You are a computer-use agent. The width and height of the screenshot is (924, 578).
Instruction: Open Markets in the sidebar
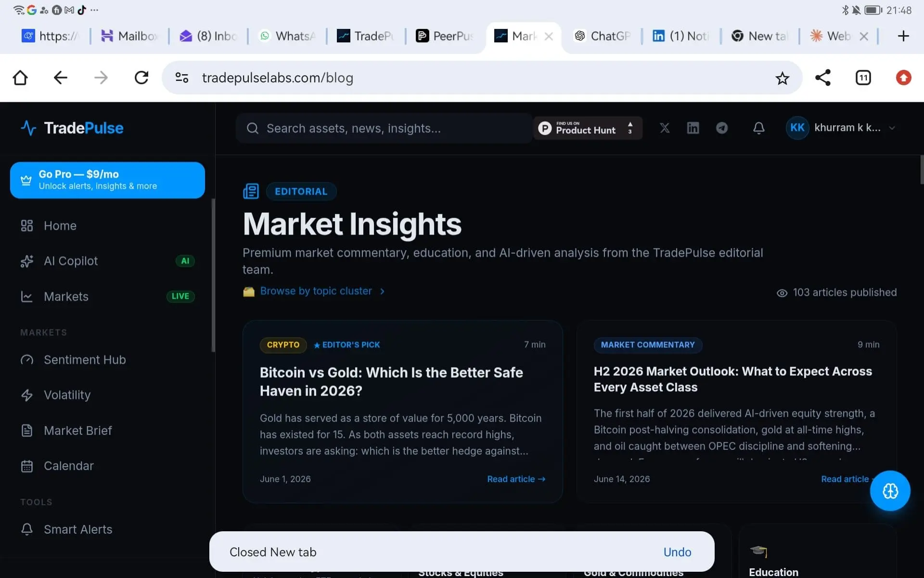107,297
